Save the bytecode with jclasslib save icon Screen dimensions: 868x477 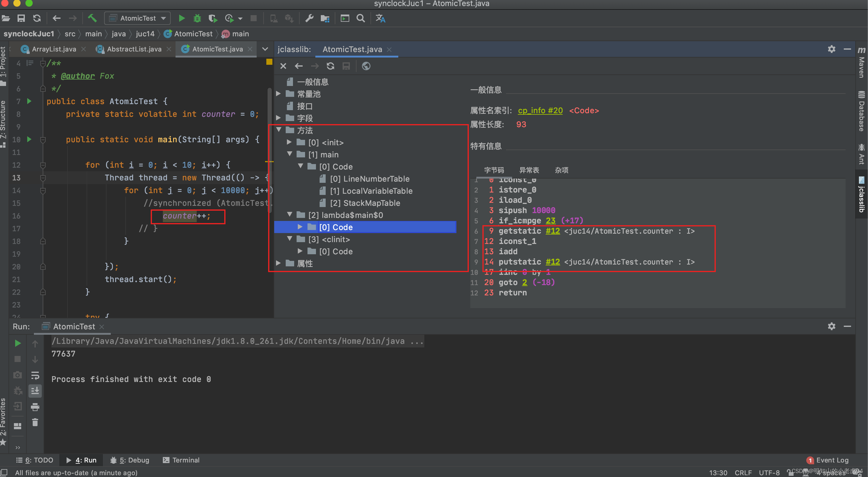(346, 66)
